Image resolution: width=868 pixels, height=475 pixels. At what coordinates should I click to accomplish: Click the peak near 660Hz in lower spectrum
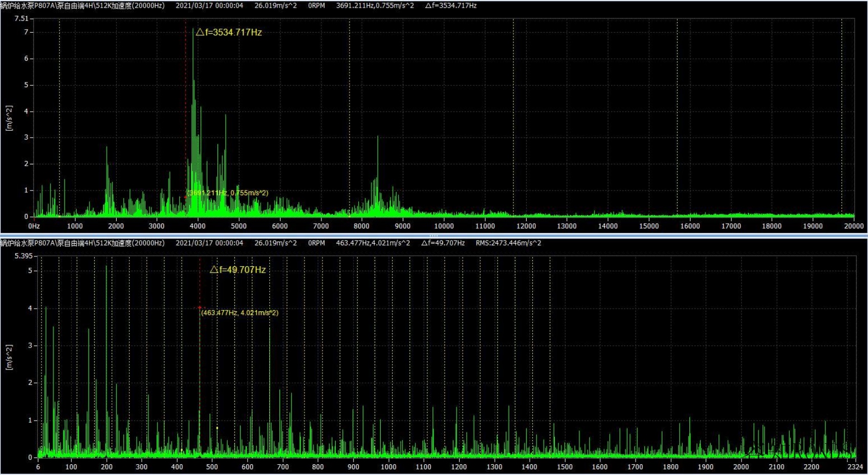pyautogui.click(x=270, y=328)
